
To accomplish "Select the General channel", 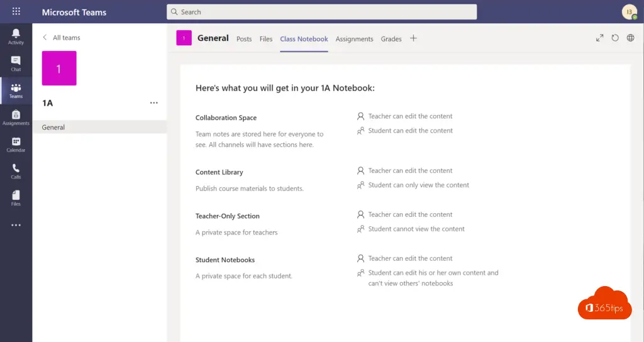I will (x=99, y=127).
